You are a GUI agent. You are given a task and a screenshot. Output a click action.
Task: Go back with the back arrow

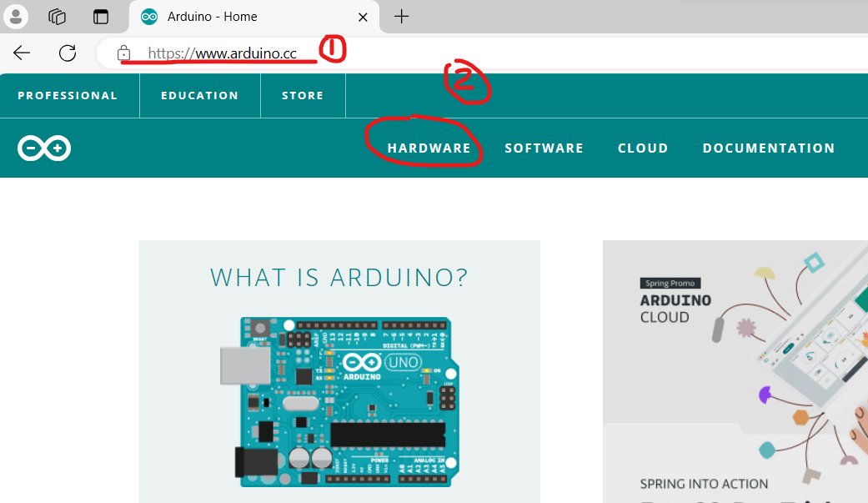point(22,53)
